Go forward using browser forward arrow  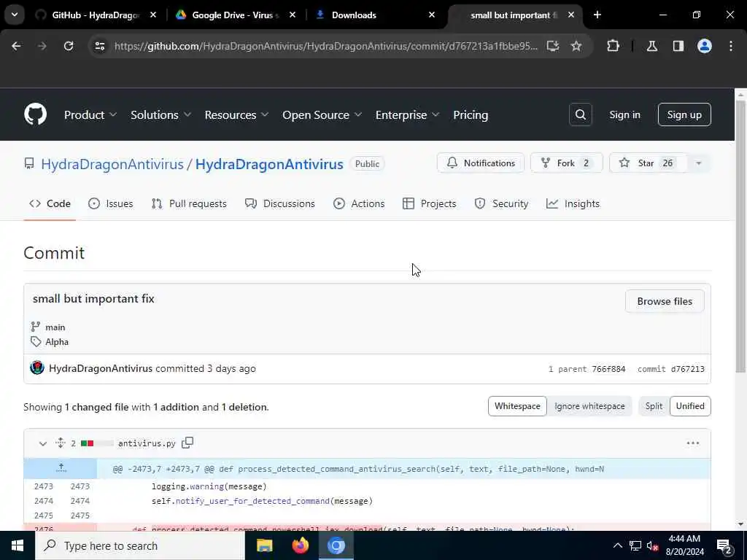click(42, 46)
